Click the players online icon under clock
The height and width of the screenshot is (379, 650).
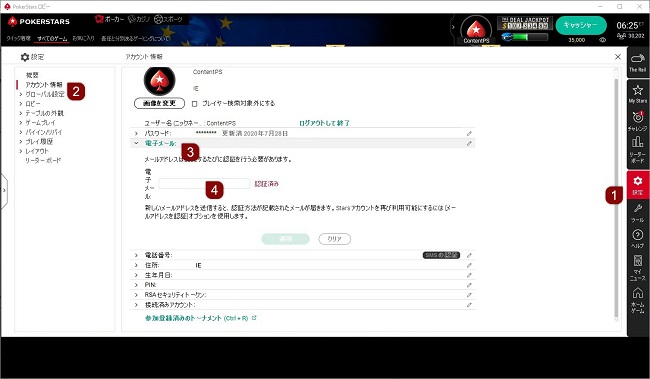[621, 36]
